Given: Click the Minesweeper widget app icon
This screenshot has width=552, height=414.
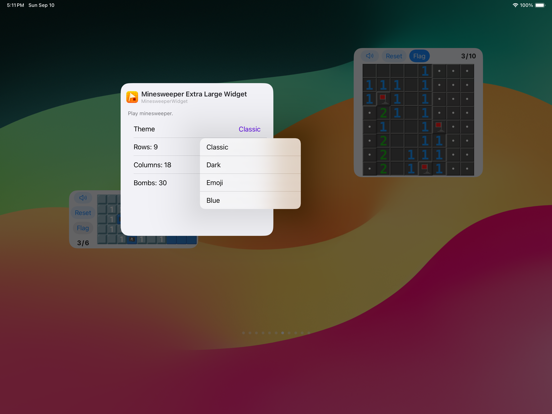Looking at the screenshot, I should pos(132,97).
